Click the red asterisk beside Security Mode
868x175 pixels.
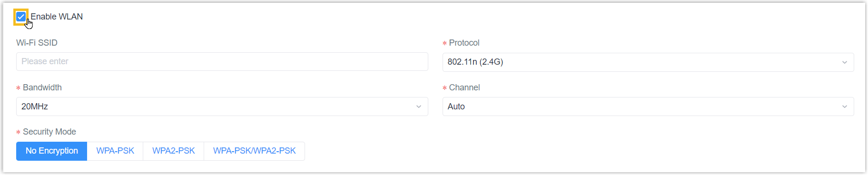(x=18, y=132)
